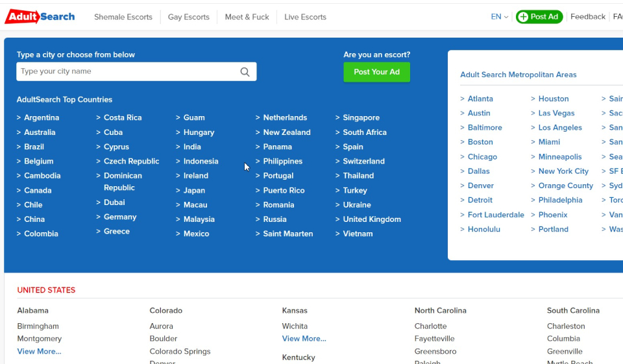Open the United Kingdom country link
Image resolution: width=623 pixels, height=364 pixels.
[x=371, y=219]
